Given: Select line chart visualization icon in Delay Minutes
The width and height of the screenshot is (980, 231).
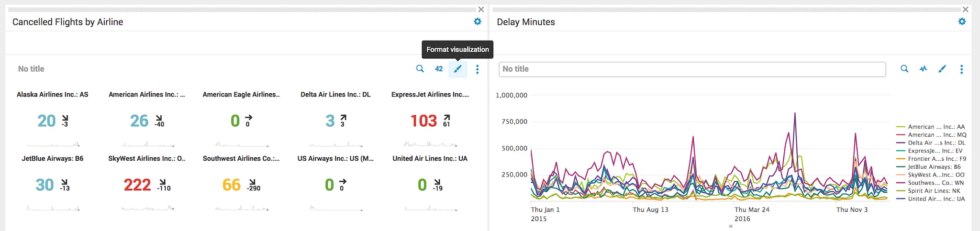Looking at the screenshot, I should (923, 69).
